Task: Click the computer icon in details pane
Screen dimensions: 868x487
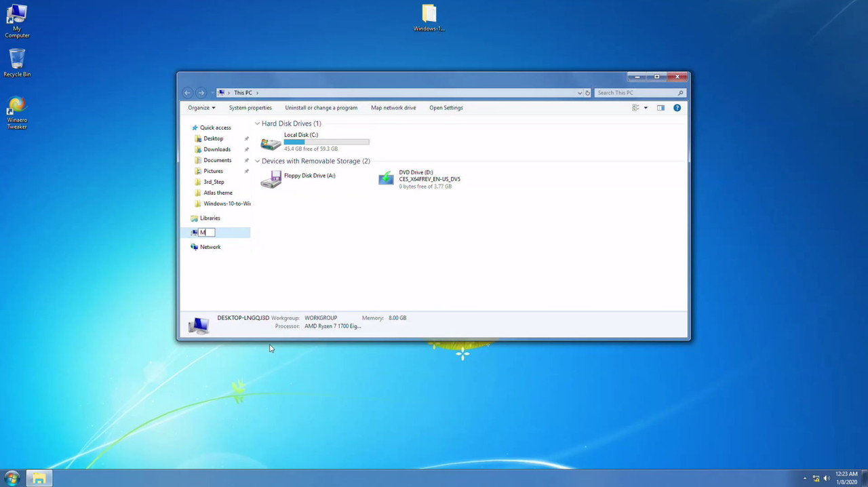Action: 199,325
